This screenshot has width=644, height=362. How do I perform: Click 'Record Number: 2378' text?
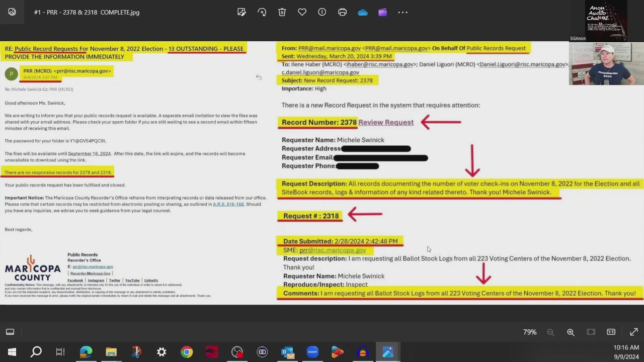(319, 122)
